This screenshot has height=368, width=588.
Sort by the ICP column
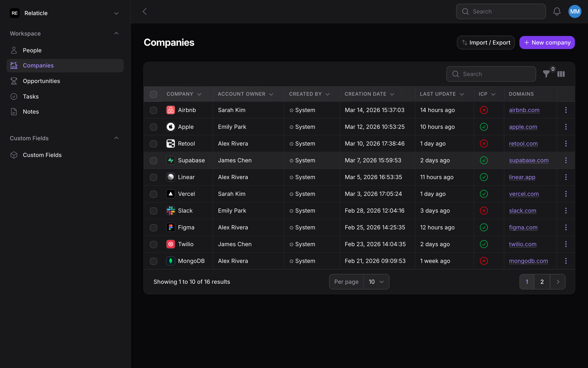point(487,94)
